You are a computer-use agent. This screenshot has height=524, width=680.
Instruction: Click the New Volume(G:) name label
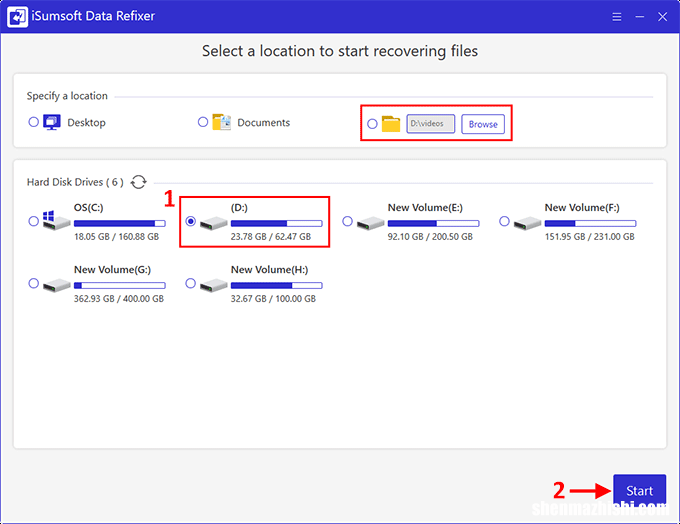pos(112,270)
